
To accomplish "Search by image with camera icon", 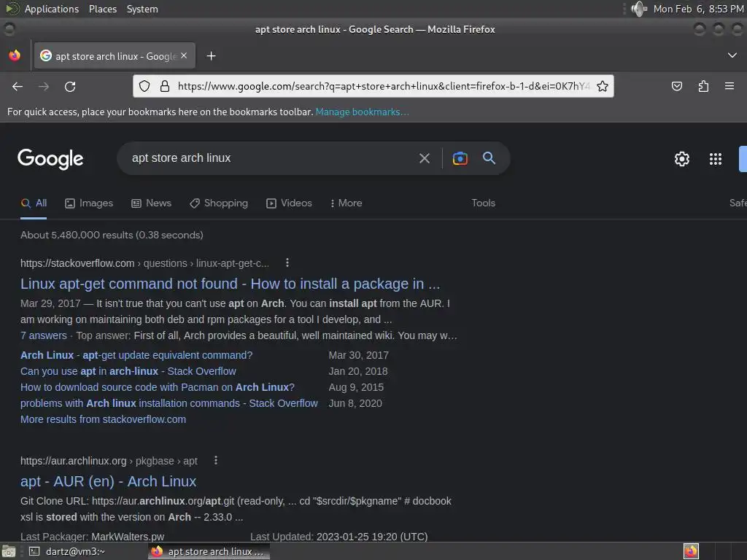I will pyautogui.click(x=460, y=158).
